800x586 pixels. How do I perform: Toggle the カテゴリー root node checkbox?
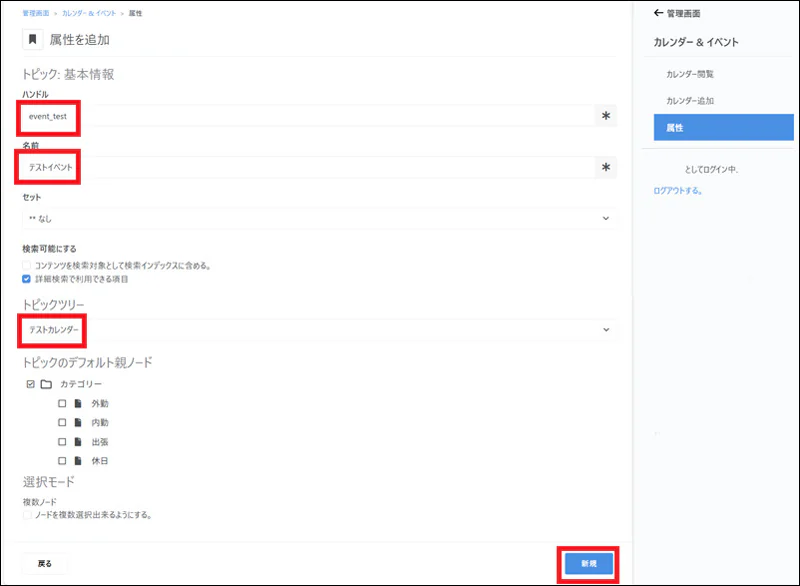point(31,384)
